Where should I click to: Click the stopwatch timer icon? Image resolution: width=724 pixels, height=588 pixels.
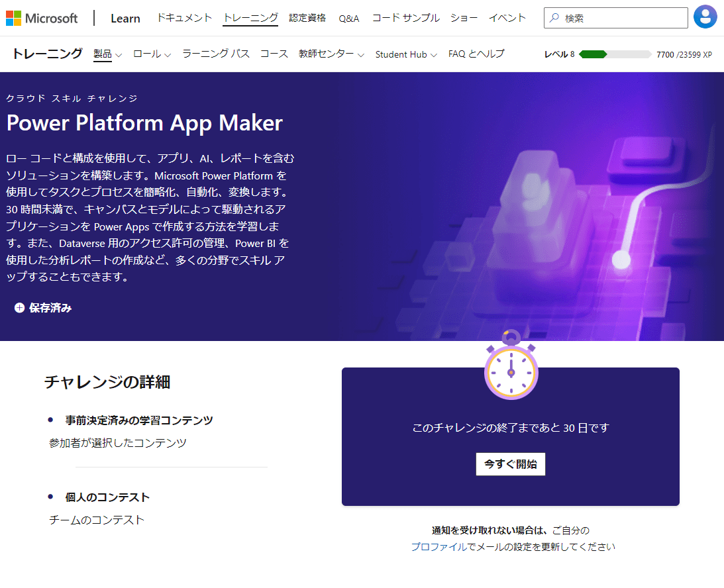pos(511,365)
